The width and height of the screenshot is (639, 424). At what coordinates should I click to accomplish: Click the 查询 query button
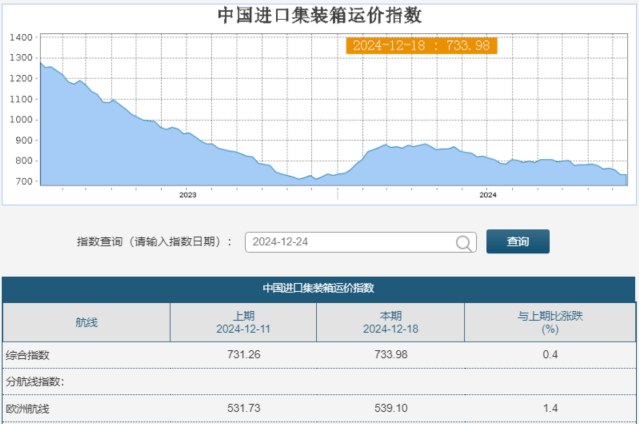pyautogui.click(x=517, y=241)
